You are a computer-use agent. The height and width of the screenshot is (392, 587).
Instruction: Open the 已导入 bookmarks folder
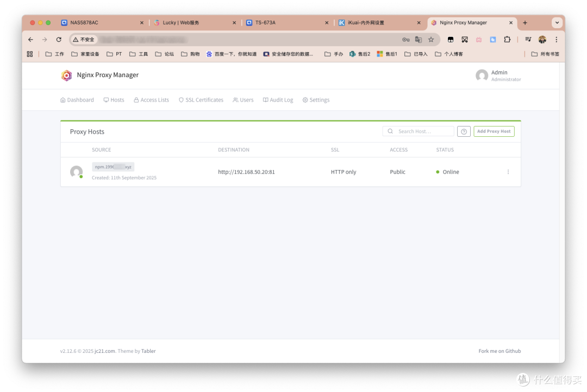[x=416, y=54]
